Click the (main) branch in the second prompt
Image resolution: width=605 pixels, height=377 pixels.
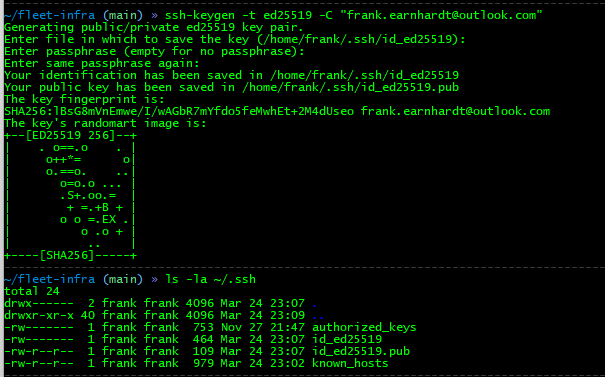123,279
